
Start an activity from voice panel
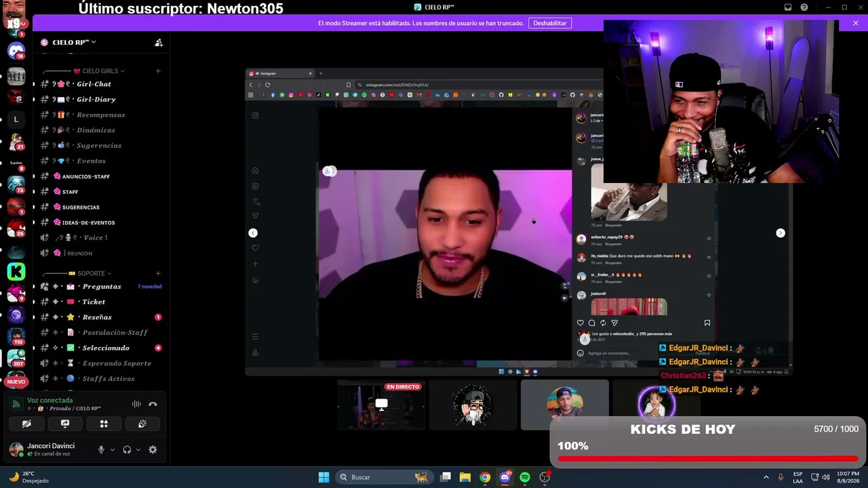point(104,424)
